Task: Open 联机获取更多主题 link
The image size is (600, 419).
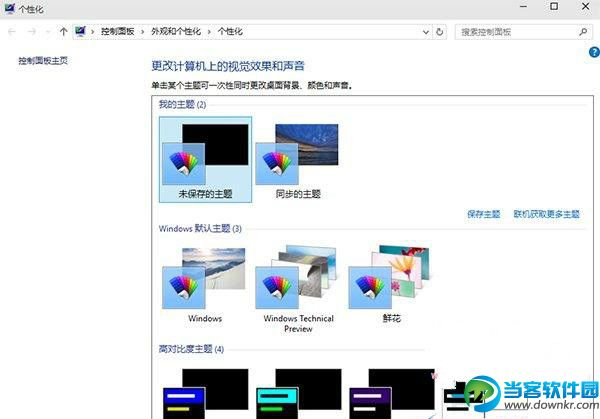Action: coord(546,214)
